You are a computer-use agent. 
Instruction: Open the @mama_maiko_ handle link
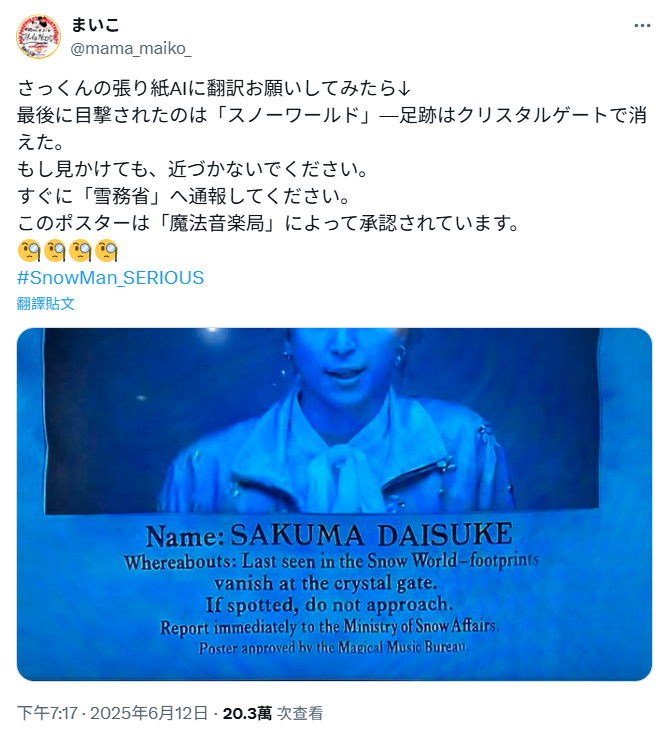pos(131,48)
